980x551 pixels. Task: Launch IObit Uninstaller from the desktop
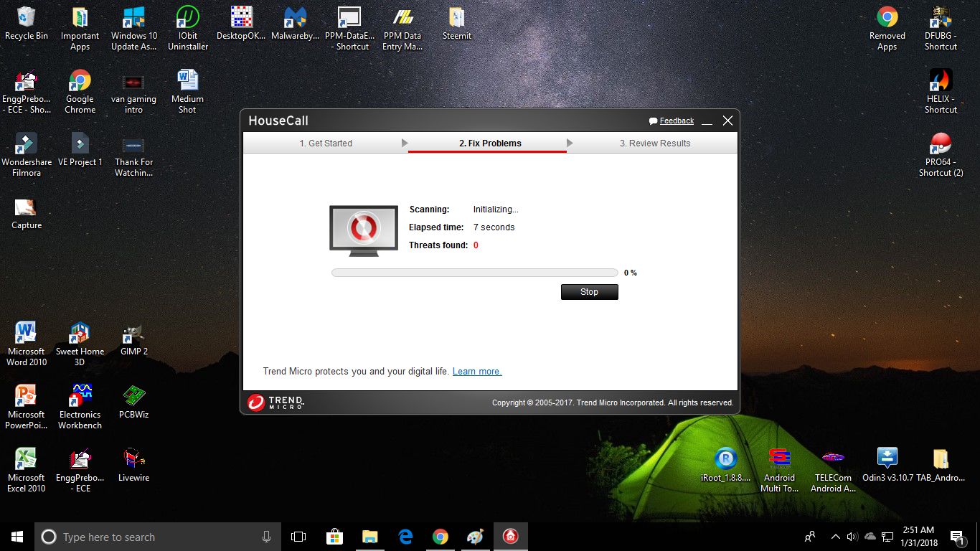click(188, 29)
